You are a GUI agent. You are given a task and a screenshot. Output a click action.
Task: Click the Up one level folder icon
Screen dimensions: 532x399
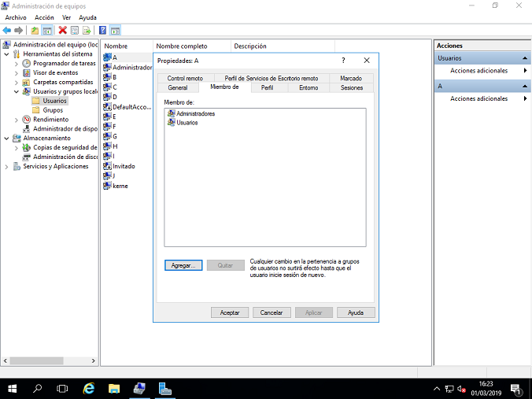click(x=35, y=31)
